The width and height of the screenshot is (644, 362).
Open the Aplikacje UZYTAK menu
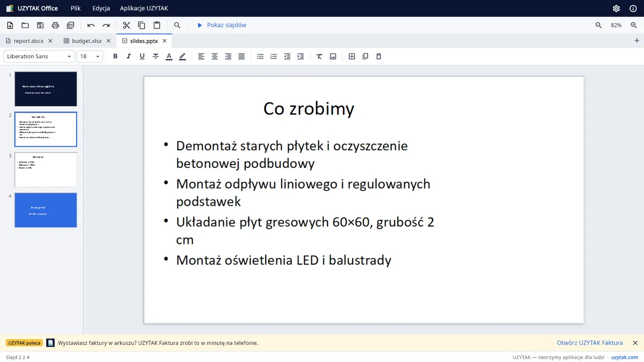144,9
